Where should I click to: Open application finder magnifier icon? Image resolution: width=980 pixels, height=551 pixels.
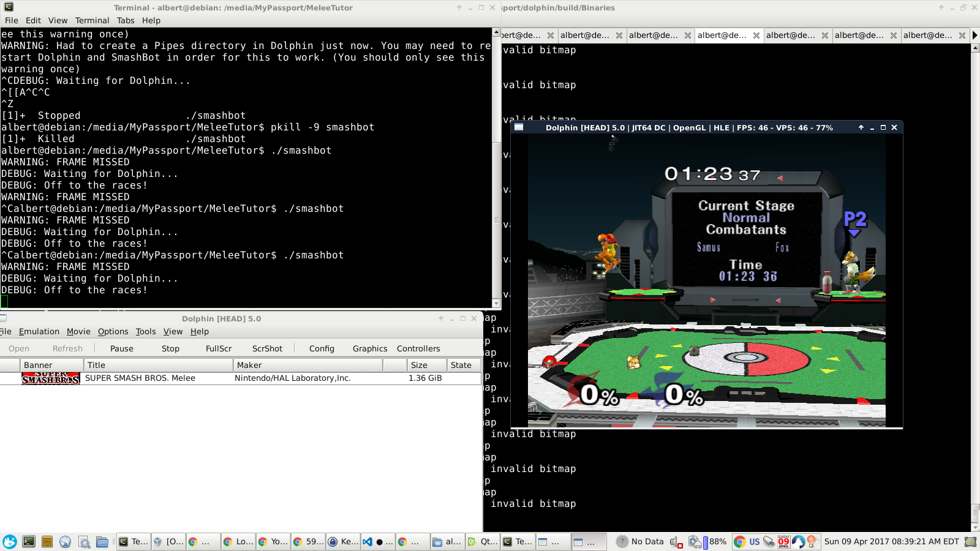[x=84, y=542]
